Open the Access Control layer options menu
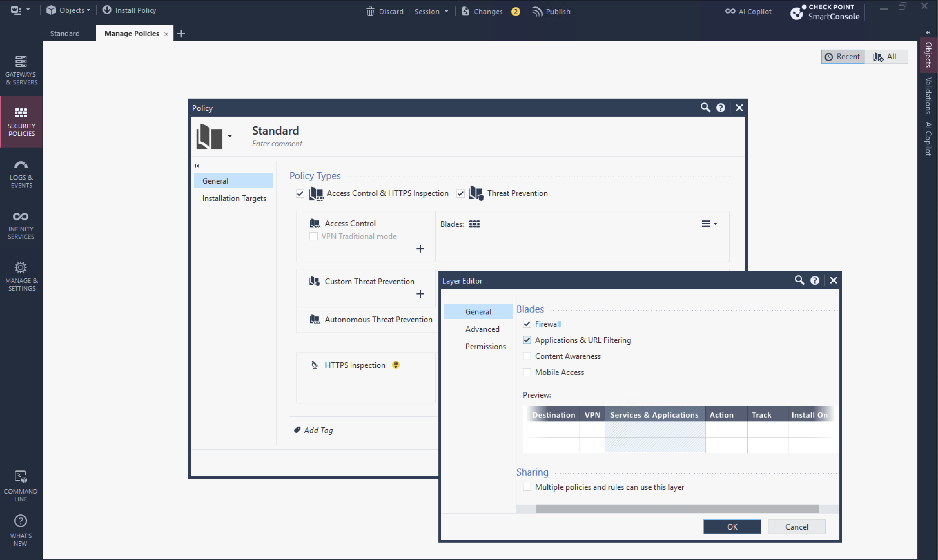 tap(708, 224)
